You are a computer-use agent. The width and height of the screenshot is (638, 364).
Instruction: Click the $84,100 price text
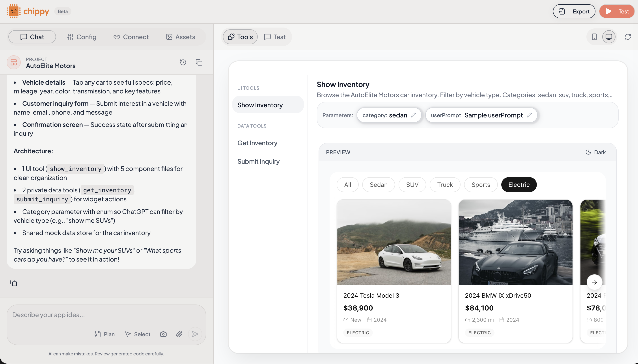[x=479, y=308]
